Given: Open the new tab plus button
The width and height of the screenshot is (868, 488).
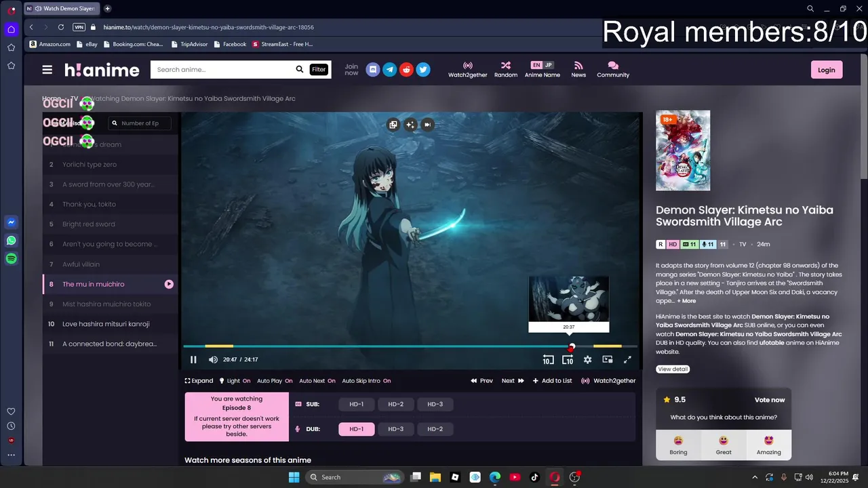Looking at the screenshot, I should 108,9.
